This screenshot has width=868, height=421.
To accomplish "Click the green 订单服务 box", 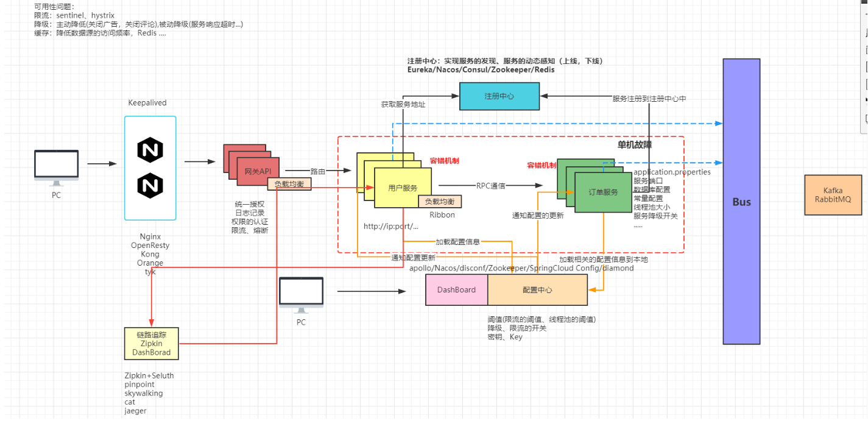I will (x=603, y=192).
